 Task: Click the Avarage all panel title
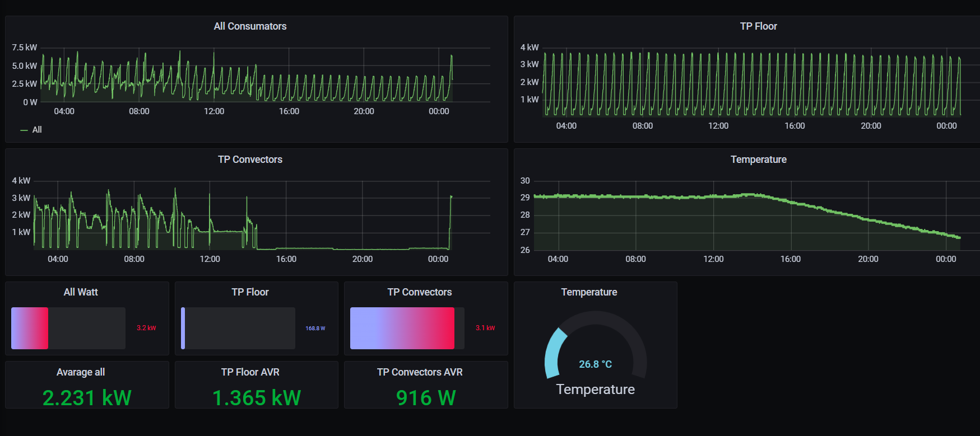tap(81, 372)
